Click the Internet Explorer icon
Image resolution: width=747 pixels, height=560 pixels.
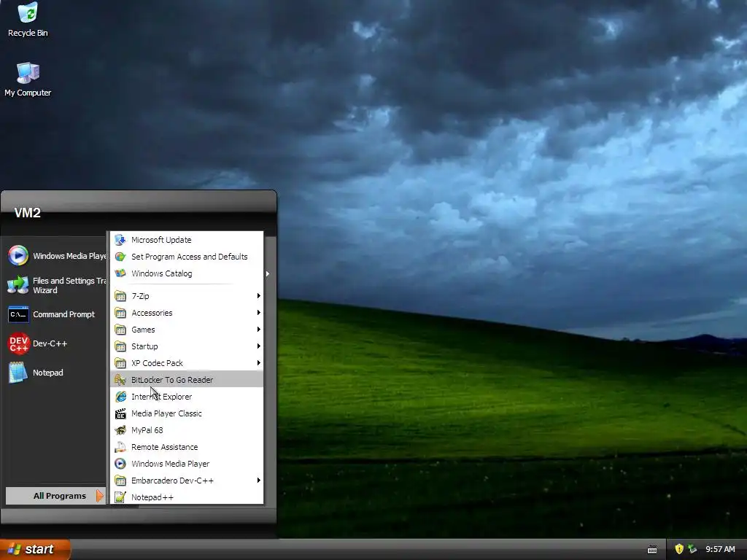point(120,397)
